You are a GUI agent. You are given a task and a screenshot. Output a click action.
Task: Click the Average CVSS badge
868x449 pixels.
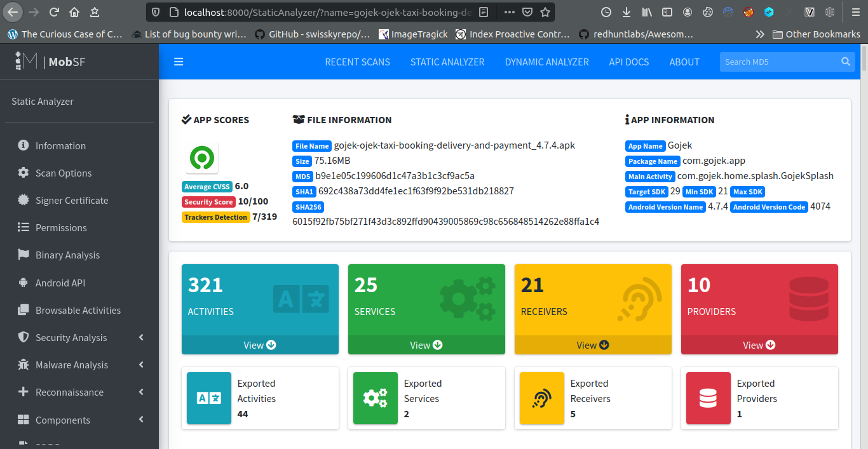207,187
